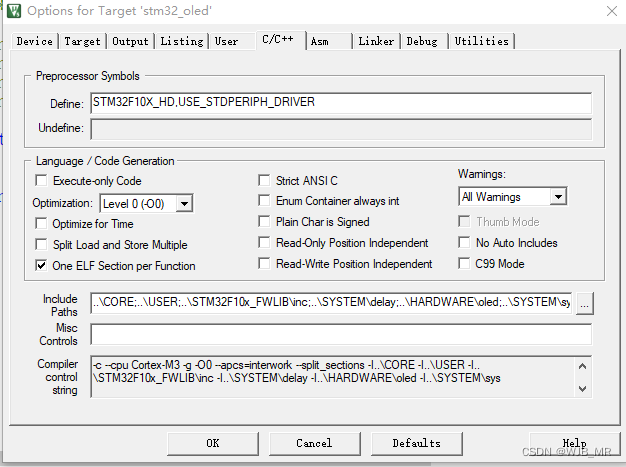Enable Read-Write Position Independent
The image size is (626, 467).
(264, 263)
